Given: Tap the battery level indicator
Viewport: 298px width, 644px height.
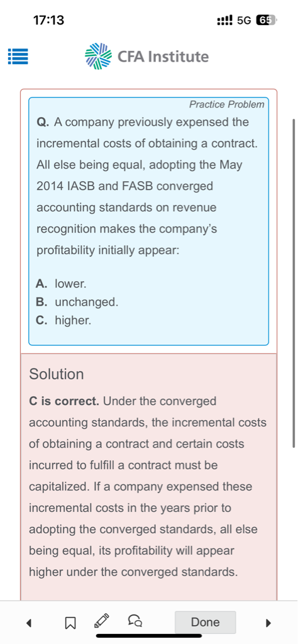Looking at the screenshot, I should click(265, 19).
